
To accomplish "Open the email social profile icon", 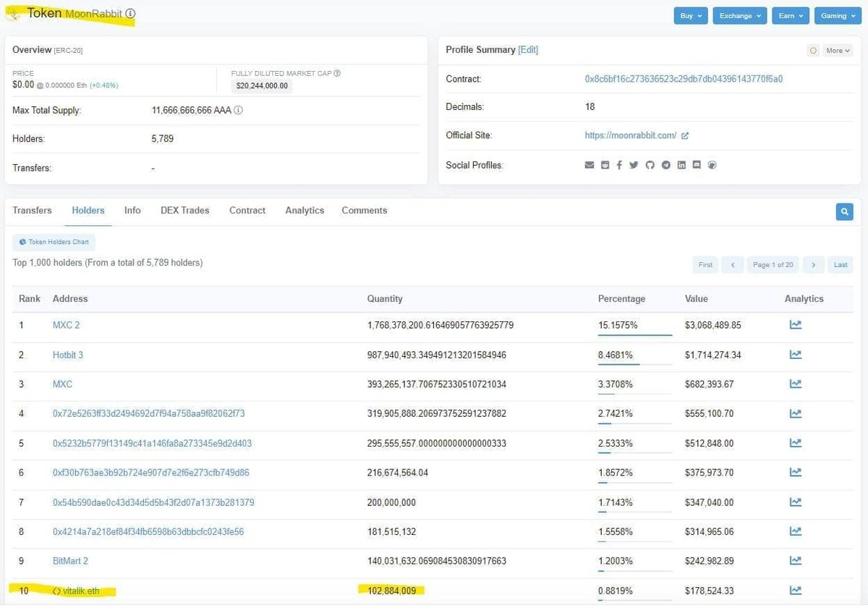I will 590,165.
